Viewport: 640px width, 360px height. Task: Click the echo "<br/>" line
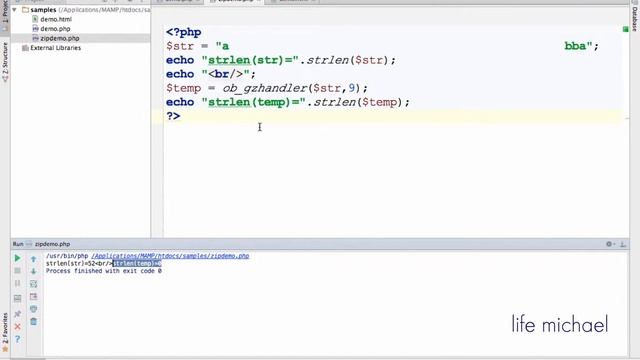pyautogui.click(x=211, y=74)
